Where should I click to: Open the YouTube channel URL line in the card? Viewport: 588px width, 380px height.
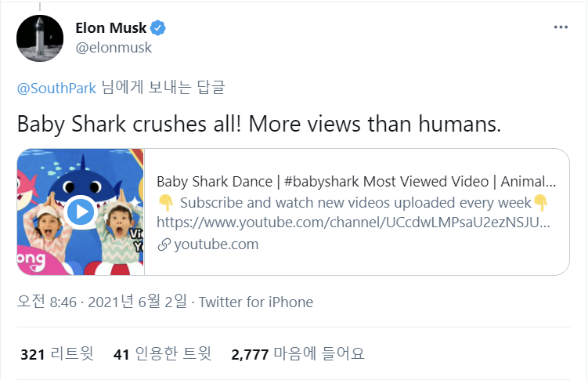coord(353,223)
